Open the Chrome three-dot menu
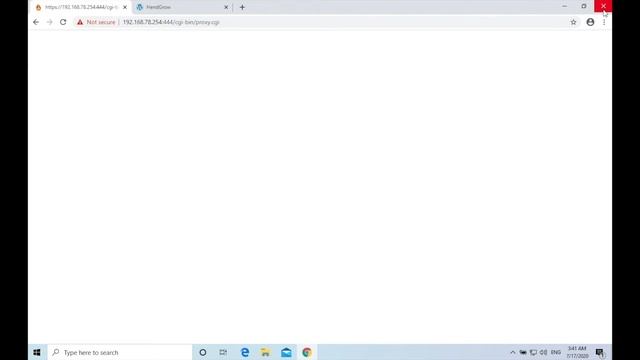 click(x=604, y=22)
